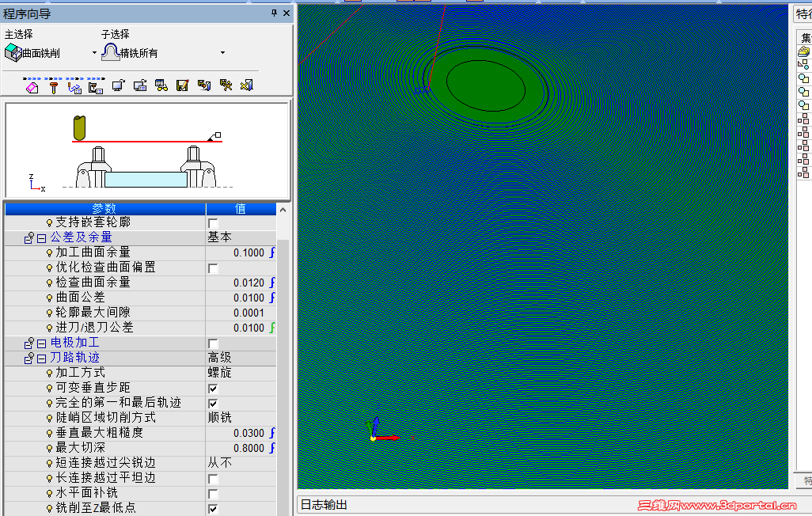Select the top feature icon in right sidebar
The height and width of the screenshot is (516, 812).
(803, 51)
